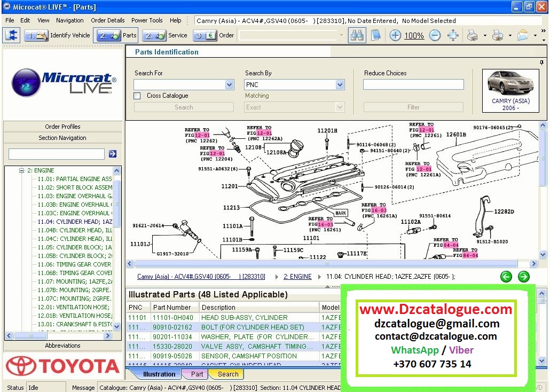Expand the Order Profiles panel

pyautogui.click(x=63, y=127)
